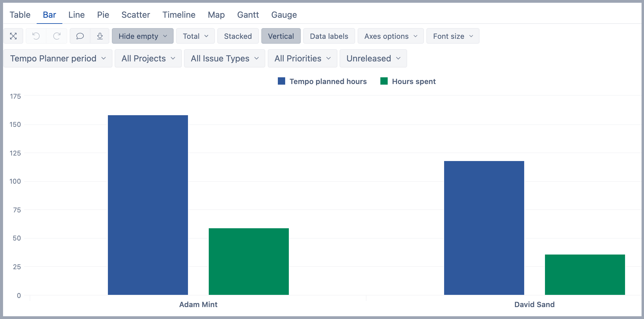Screen dimensions: 644x319
Task: Click David Sand's blue planned hours bar
Action: [484, 228]
